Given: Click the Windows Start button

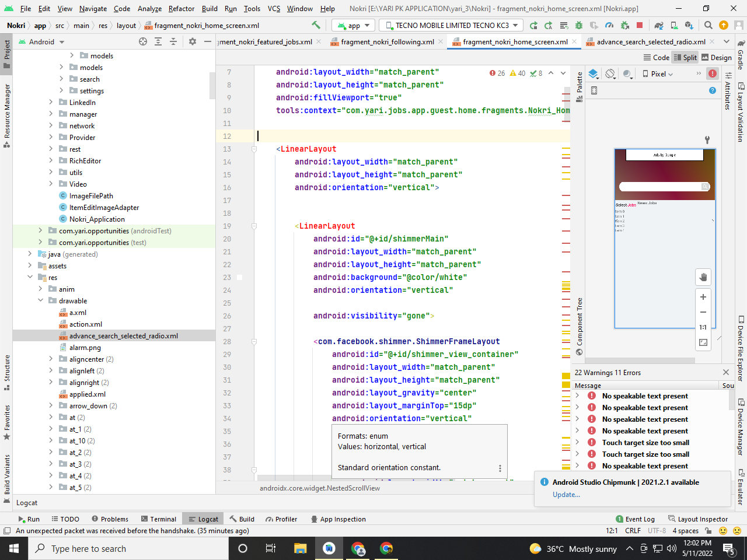Looking at the screenshot, I should pos(14,548).
